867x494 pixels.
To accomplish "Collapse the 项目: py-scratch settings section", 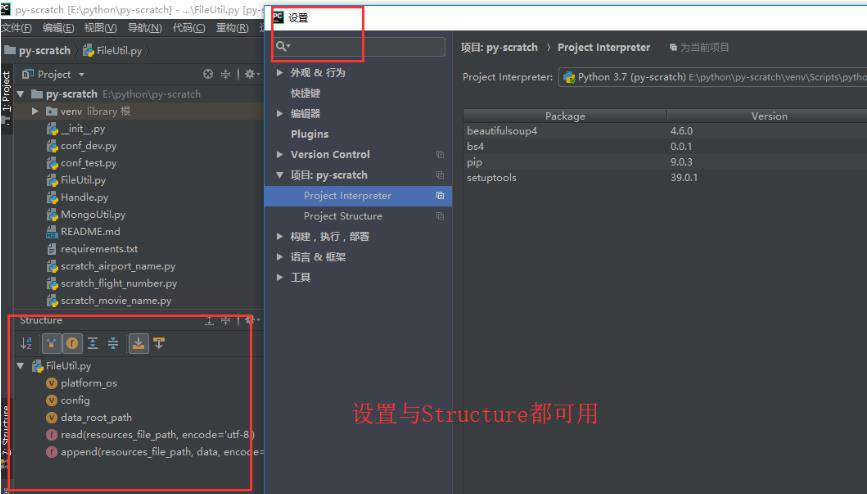I will 280,175.
